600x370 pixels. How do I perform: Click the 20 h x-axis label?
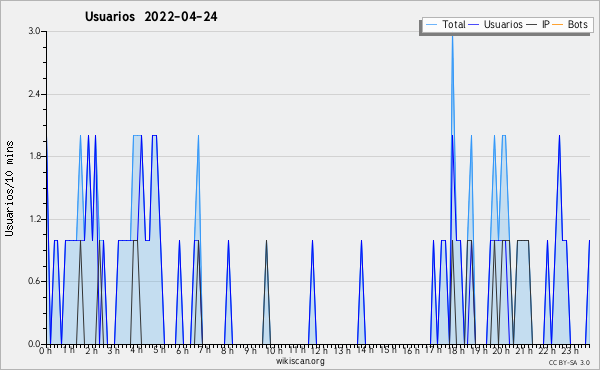click(x=502, y=350)
